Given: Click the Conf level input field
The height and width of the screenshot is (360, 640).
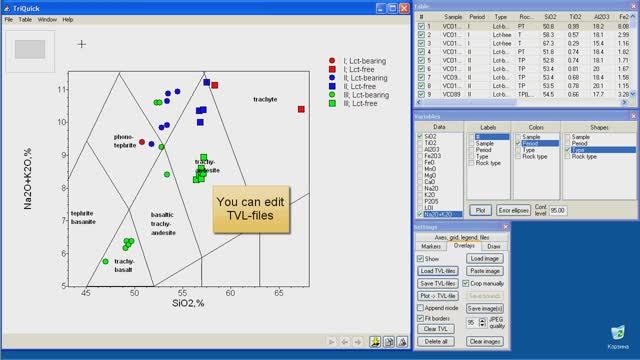Looking at the screenshot, I should [x=558, y=210].
